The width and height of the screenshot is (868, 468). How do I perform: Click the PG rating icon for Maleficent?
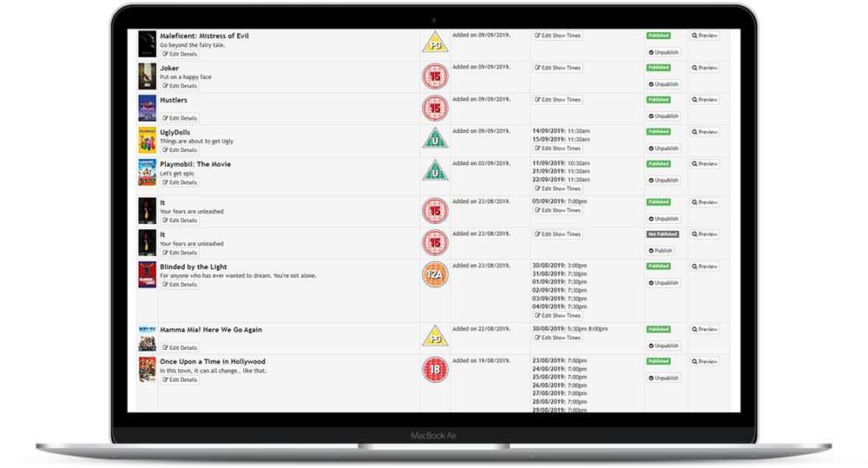click(x=434, y=43)
